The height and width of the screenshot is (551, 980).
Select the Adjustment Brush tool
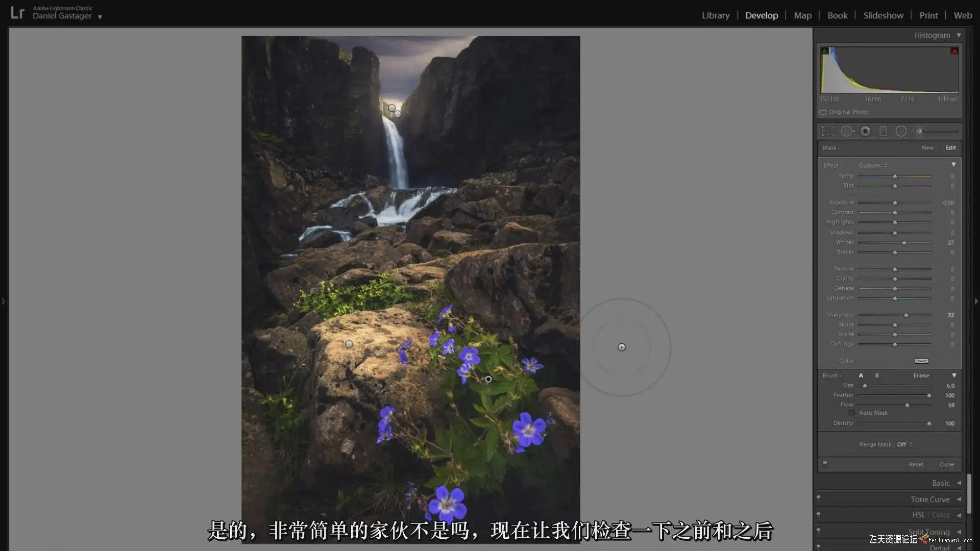(x=919, y=132)
